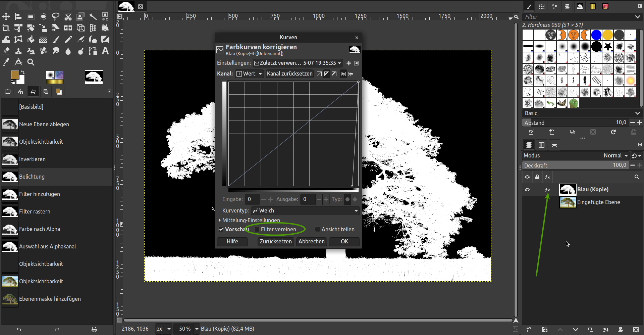Open the Kurventyp Weich dropdown
The height and width of the screenshot is (335, 644).
pos(305,210)
